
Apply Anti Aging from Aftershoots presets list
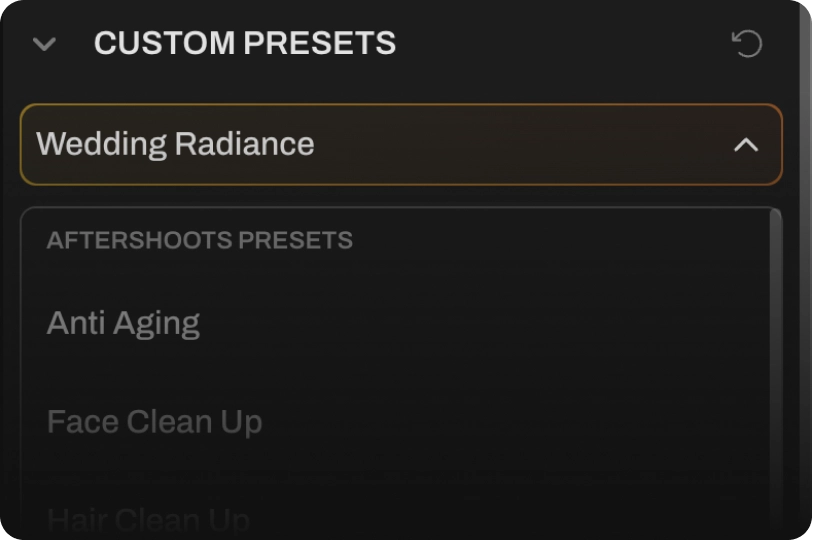tap(123, 323)
